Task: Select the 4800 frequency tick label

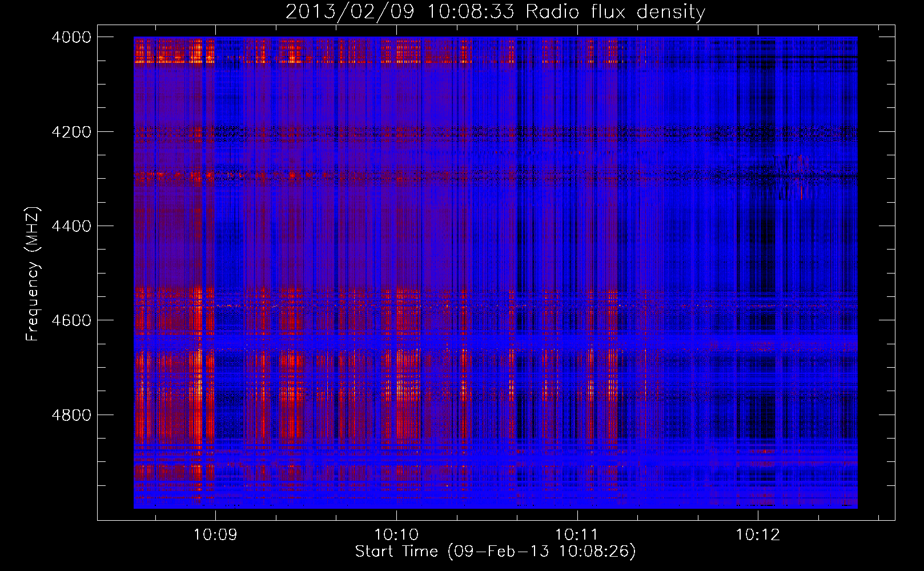Action: 71,415
